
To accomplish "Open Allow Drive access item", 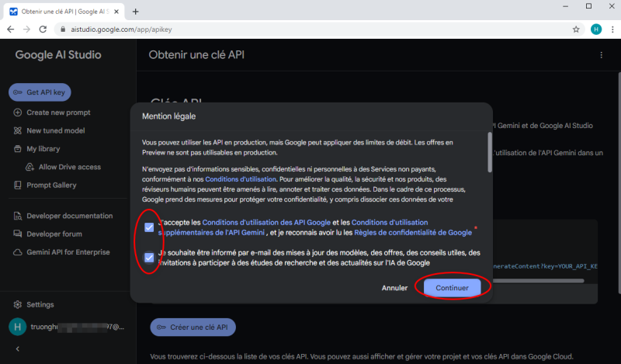I will [x=64, y=167].
